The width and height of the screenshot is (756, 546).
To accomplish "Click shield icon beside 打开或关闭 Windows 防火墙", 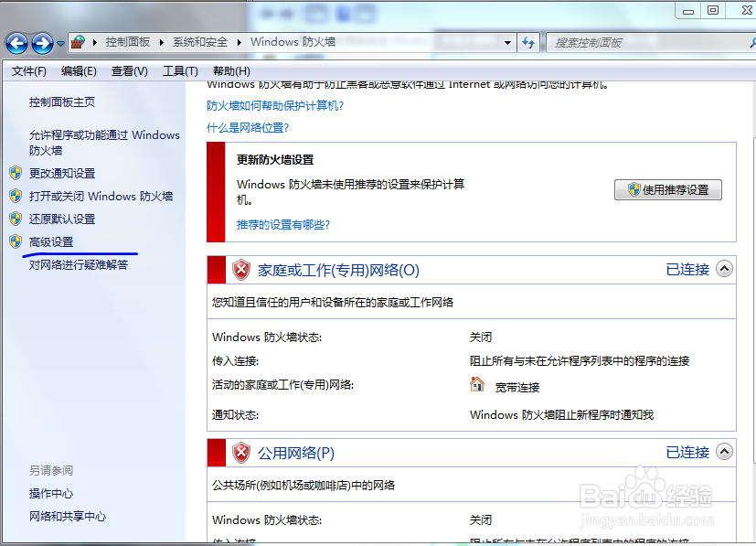I will (16, 196).
